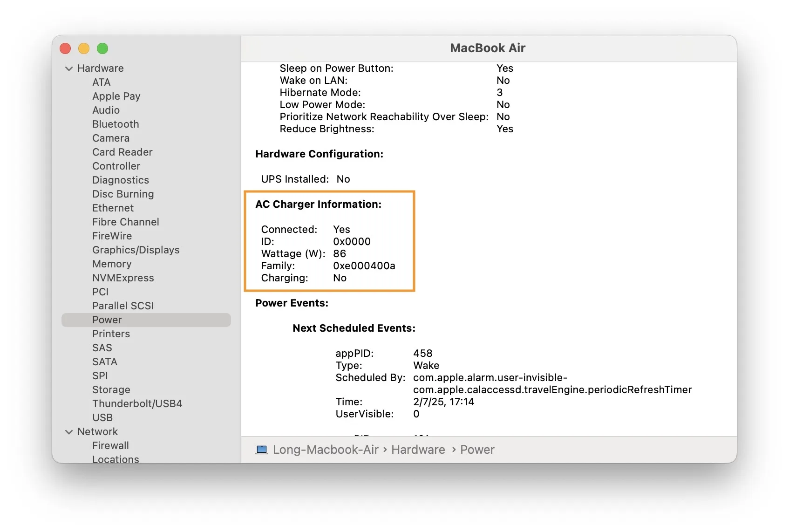Viewport: 789px width, 532px height.
Task: Show Bluetooth information
Action: coord(116,124)
